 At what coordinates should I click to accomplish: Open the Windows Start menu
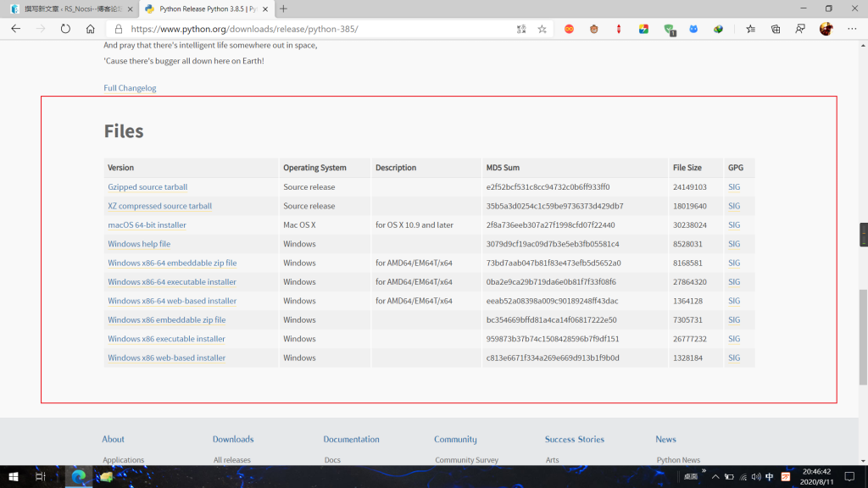pyautogui.click(x=14, y=476)
